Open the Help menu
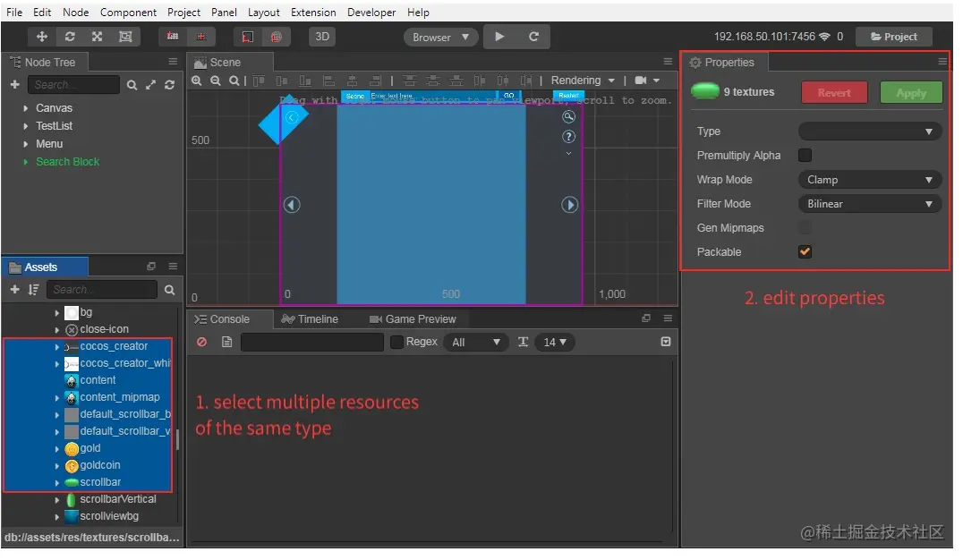The width and height of the screenshot is (963, 560). (x=418, y=13)
